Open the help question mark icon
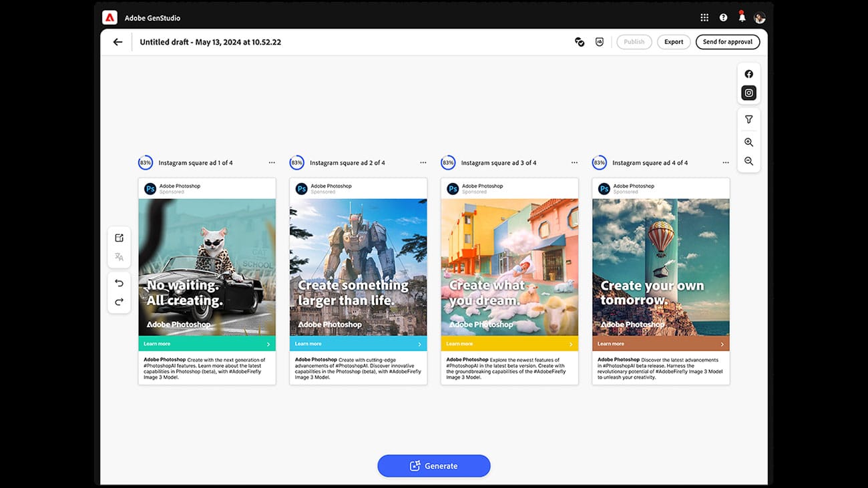Viewport: 868px width, 488px height. [723, 18]
